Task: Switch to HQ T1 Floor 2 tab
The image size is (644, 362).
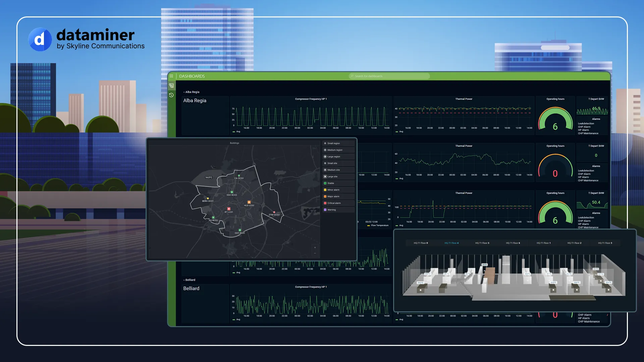Action: 574,243
